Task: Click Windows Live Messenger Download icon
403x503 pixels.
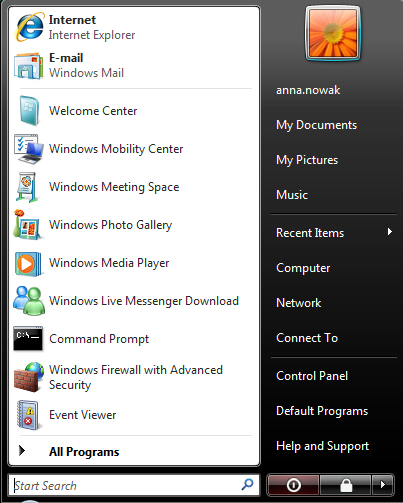Action: click(29, 301)
